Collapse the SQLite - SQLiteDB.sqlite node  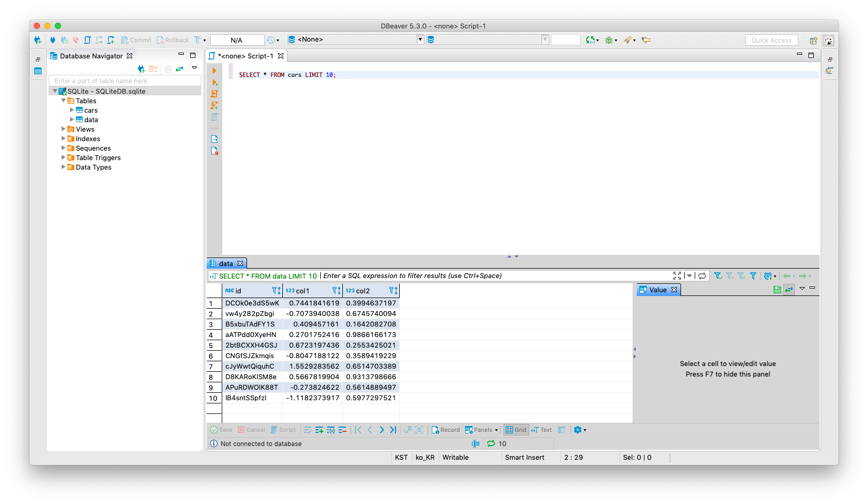coord(55,91)
